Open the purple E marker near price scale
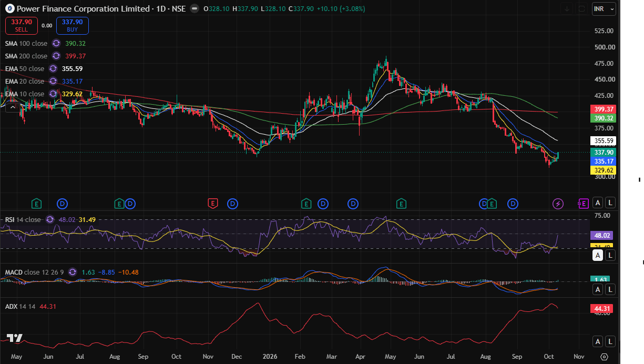The width and height of the screenshot is (644, 364). [x=582, y=203]
